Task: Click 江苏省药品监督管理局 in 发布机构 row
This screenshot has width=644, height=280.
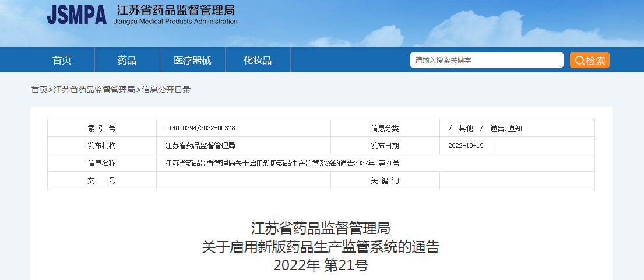Action: point(200,146)
